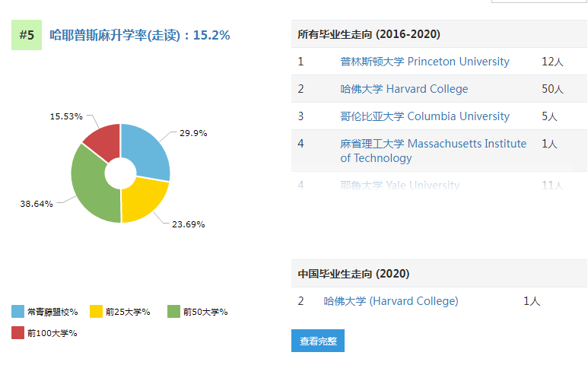The width and height of the screenshot is (588, 365).
Task: Click the 所有毕业生走向 (2016-2020) table header
Action: 369,34
